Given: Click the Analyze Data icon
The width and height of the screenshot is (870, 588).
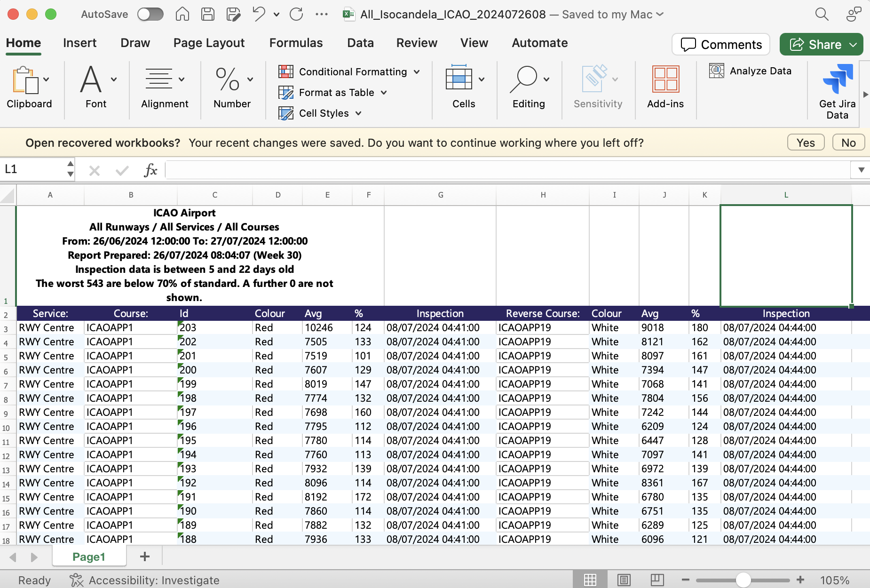Looking at the screenshot, I should pyautogui.click(x=717, y=71).
